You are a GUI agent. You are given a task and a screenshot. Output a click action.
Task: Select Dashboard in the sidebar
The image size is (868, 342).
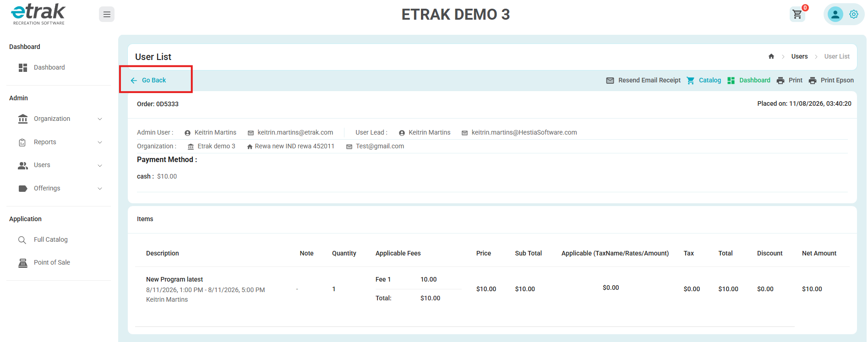(x=49, y=68)
